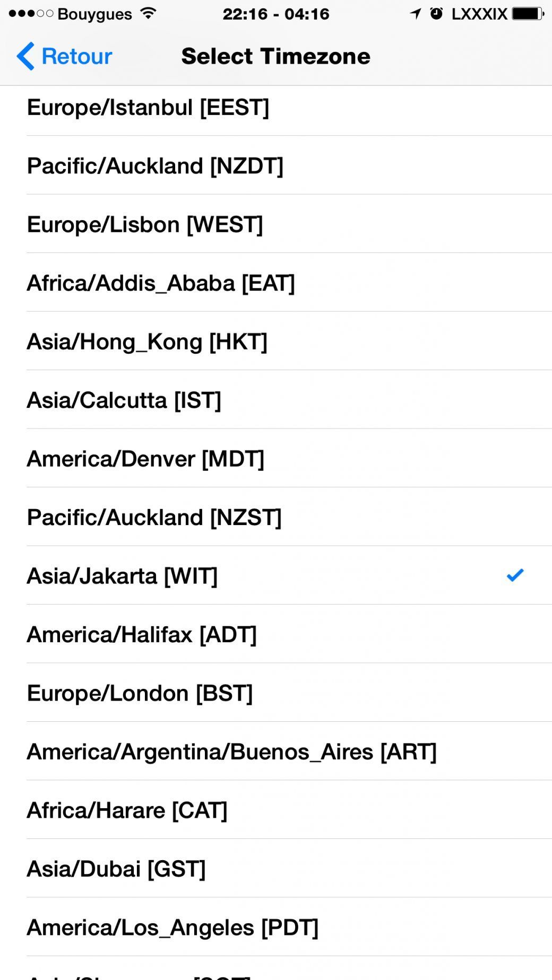The image size is (552, 980).
Task: Choose Pacific/Auckland [NZST] timezone
Action: pos(154,518)
